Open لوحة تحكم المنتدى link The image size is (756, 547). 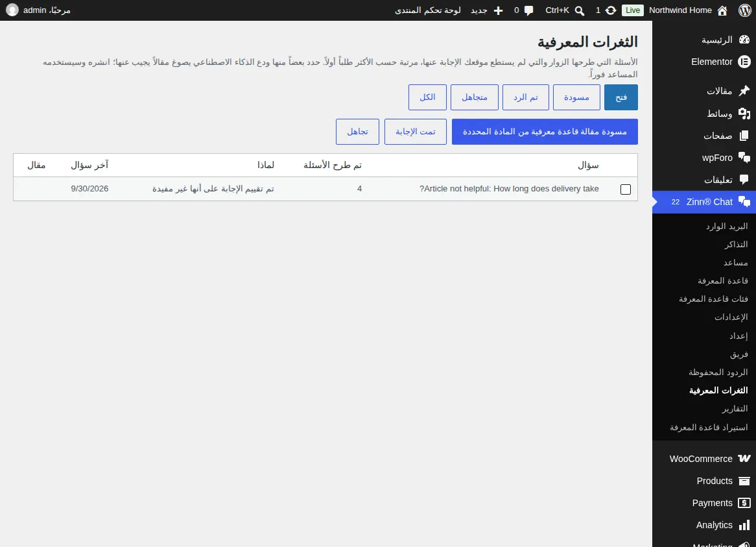[428, 10]
